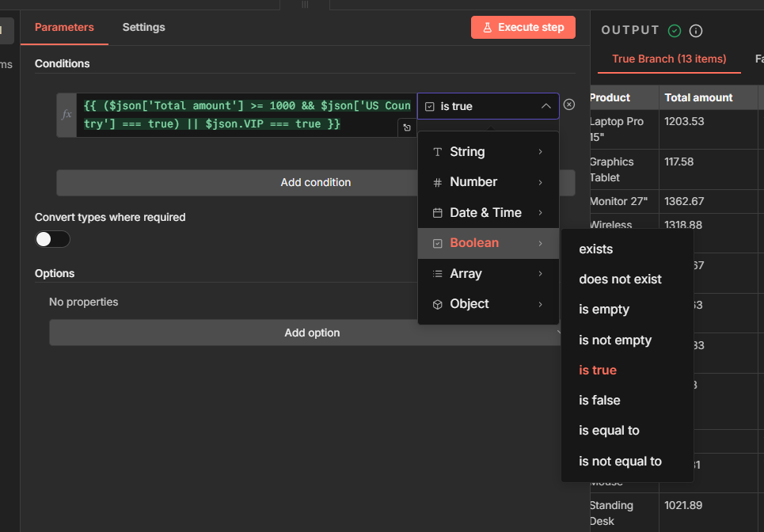
Task: Switch to the Settings tab
Action: point(143,27)
